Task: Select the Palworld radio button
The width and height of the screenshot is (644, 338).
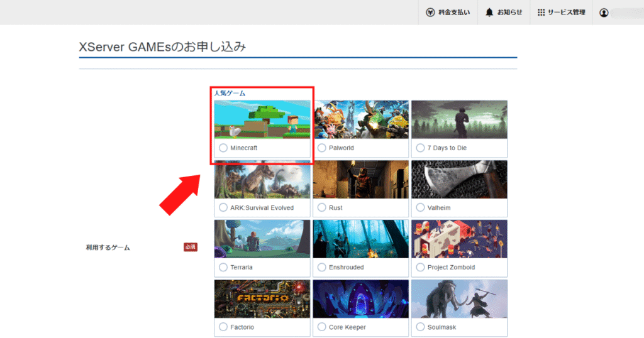Action: point(321,148)
